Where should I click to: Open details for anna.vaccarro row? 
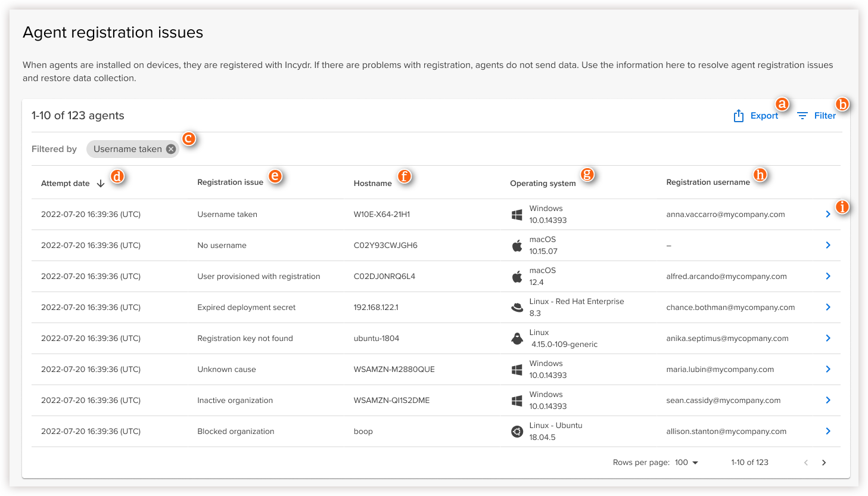(827, 214)
